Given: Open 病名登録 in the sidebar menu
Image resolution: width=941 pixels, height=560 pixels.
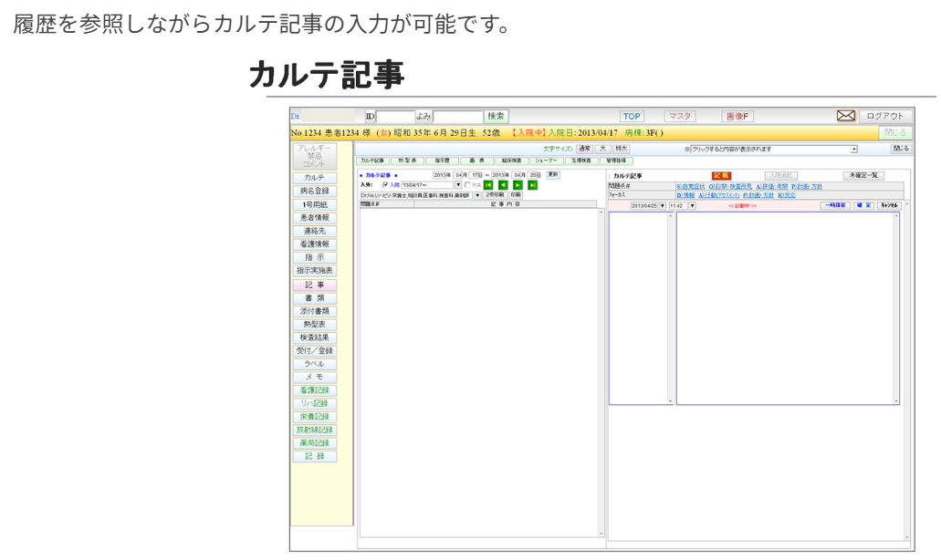Looking at the screenshot, I should [315, 192].
